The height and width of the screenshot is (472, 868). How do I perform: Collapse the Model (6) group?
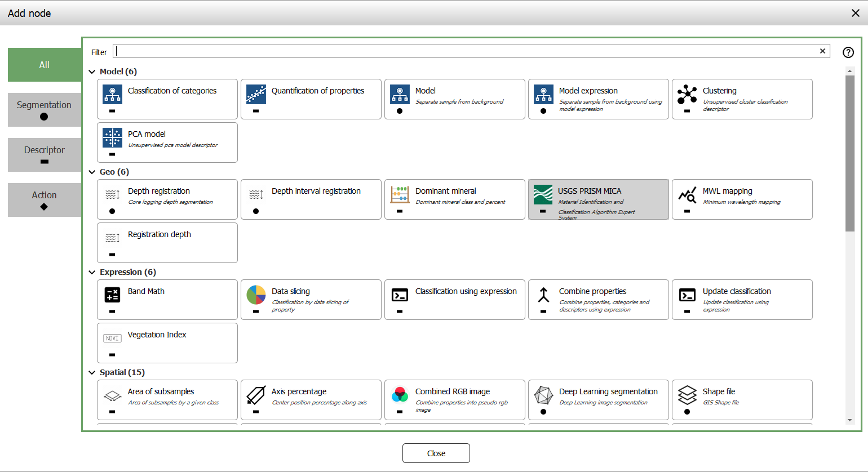click(92, 72)
